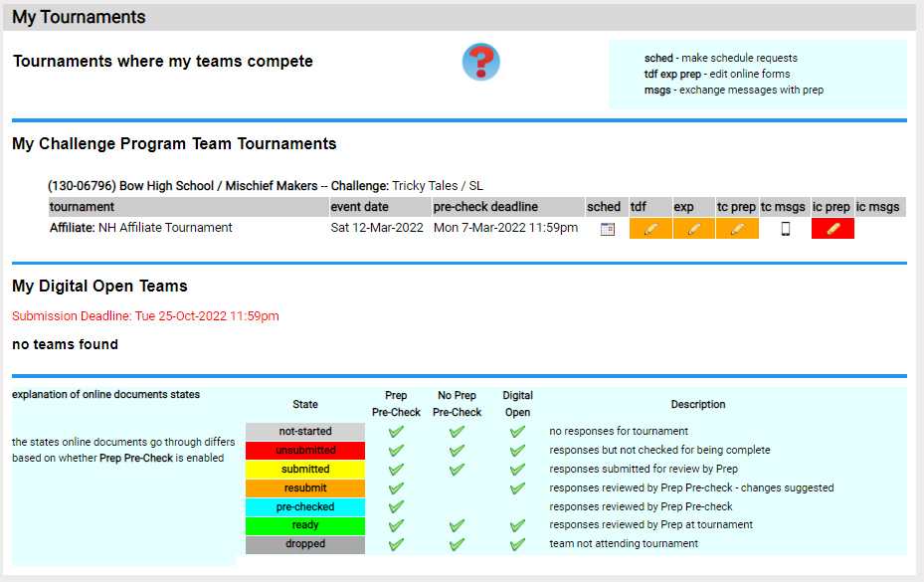Click the Prep Pre-Check checkmark for dropped

point(396,544)
